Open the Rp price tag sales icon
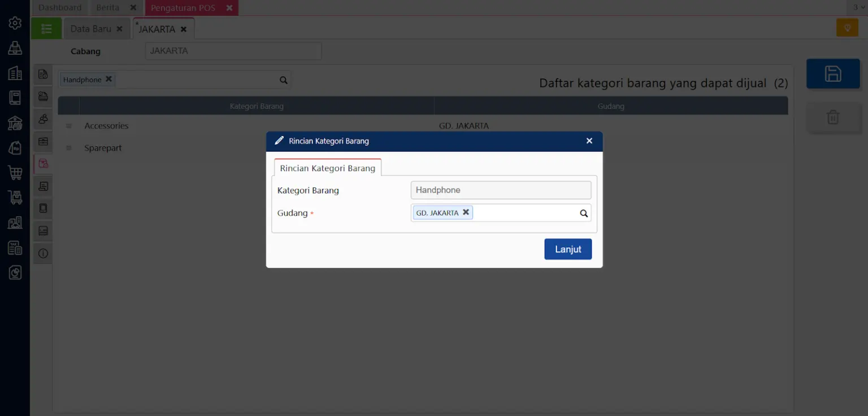Screen dimensions: 868x416 coord(15,147)
